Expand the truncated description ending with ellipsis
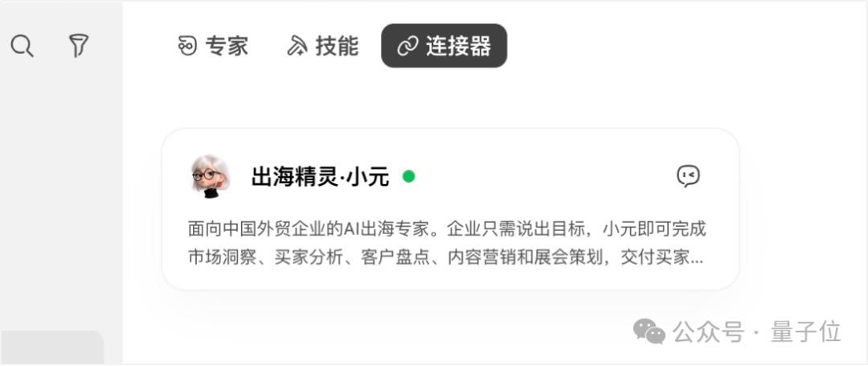The image size is (868, 366). 445,257
